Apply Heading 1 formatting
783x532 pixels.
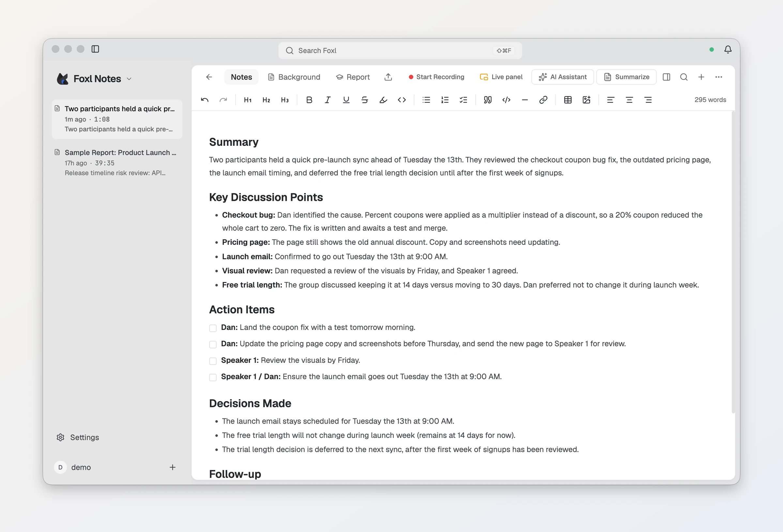[248, 100]
